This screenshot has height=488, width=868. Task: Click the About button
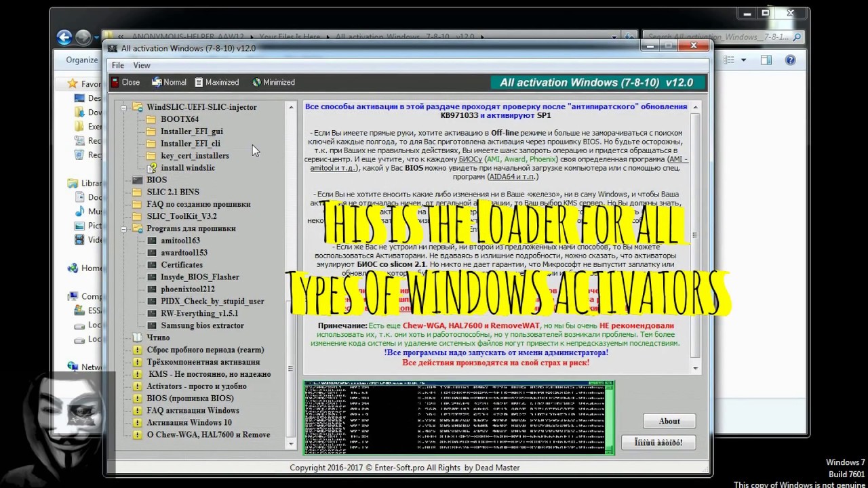coord(669,421)
